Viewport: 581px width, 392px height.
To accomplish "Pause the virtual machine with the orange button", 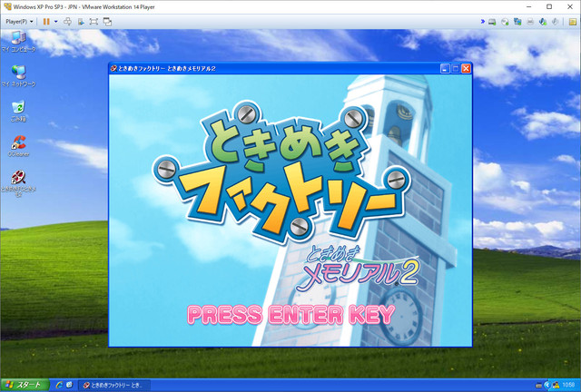I will [46, 22].
